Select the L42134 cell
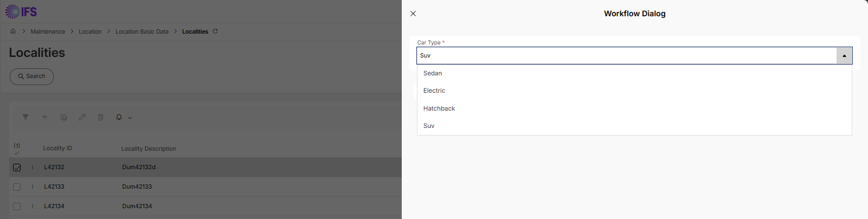868x219 pixels. [54, 206]
